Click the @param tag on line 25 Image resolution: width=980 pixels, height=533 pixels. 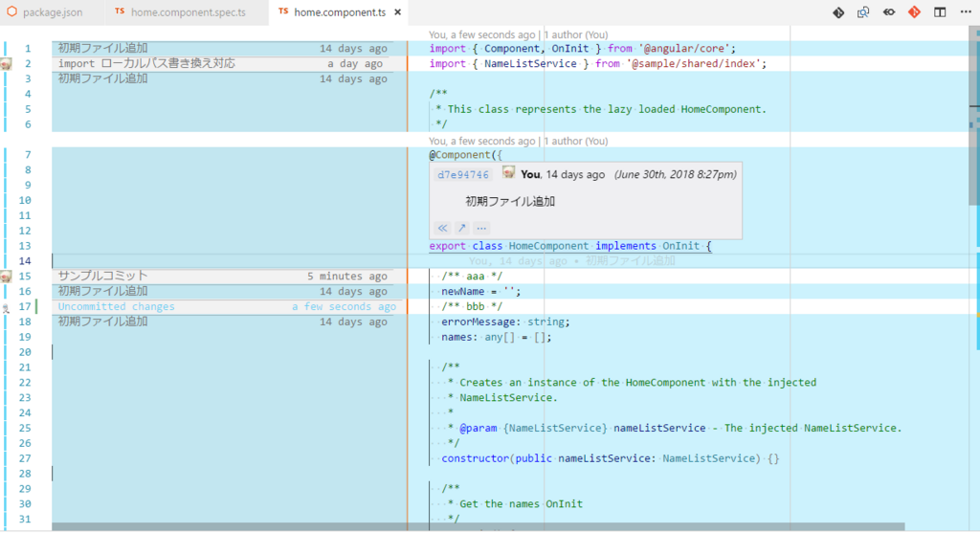tap(479, 428)
